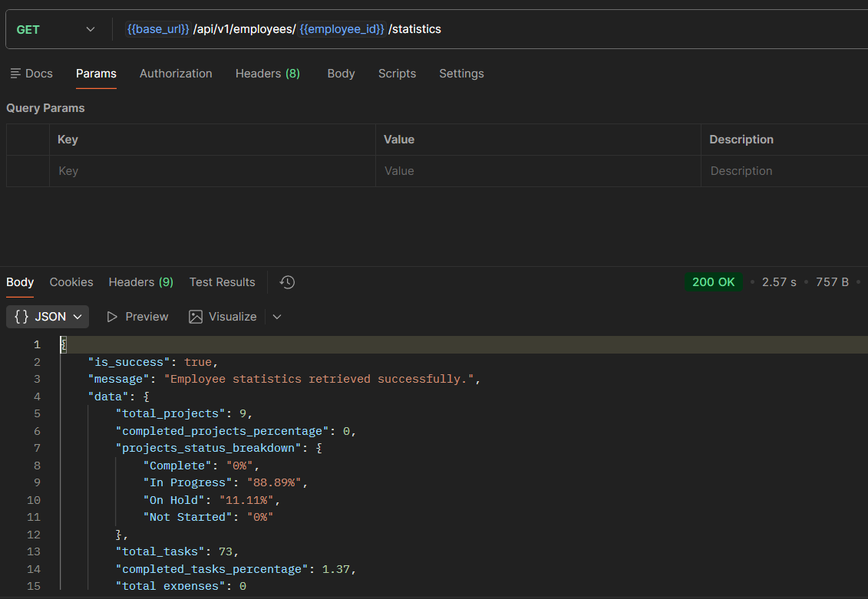Show the Test Results tab
Screen dimensions: 868x599
(x=222, y=282)
